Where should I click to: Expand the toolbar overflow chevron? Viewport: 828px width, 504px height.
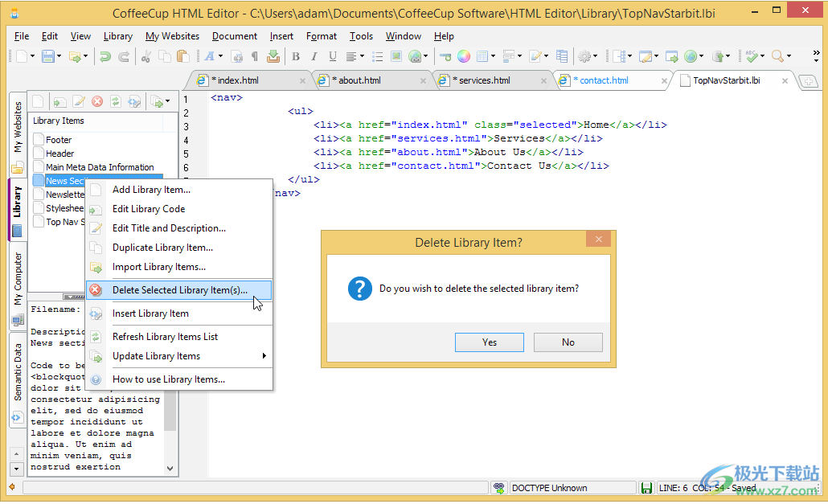(x=817, y=56)
